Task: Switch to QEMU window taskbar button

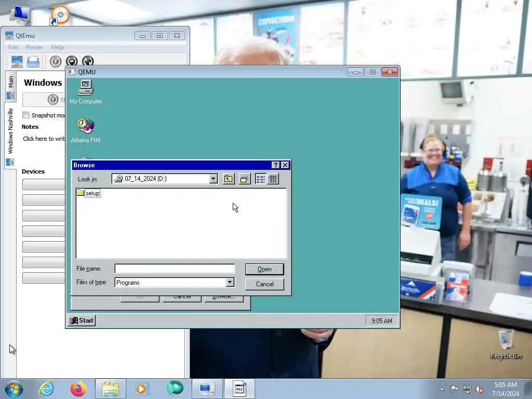Action: tap(239, 389)
